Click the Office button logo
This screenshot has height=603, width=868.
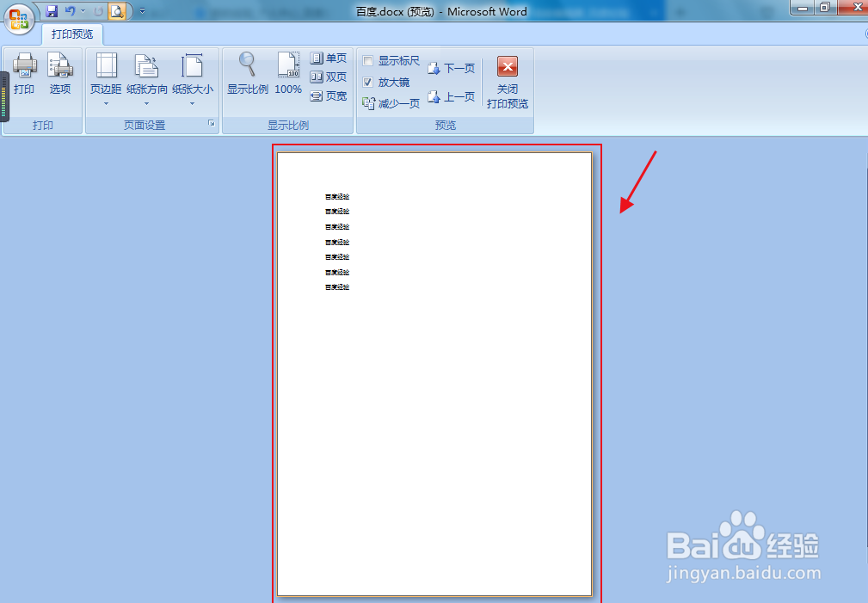20,20
